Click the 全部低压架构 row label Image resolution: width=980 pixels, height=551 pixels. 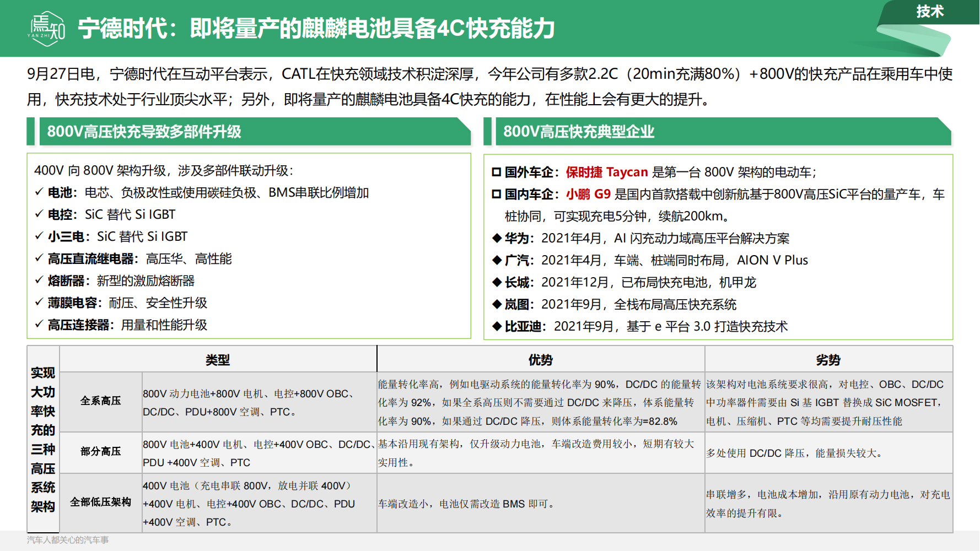[100, 503]
